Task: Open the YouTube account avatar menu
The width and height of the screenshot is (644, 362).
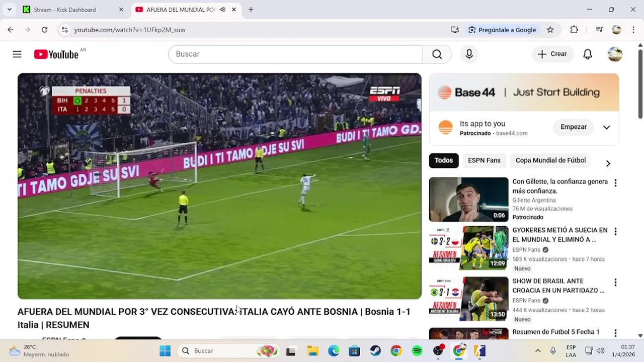Action: [x=615, y=54]
